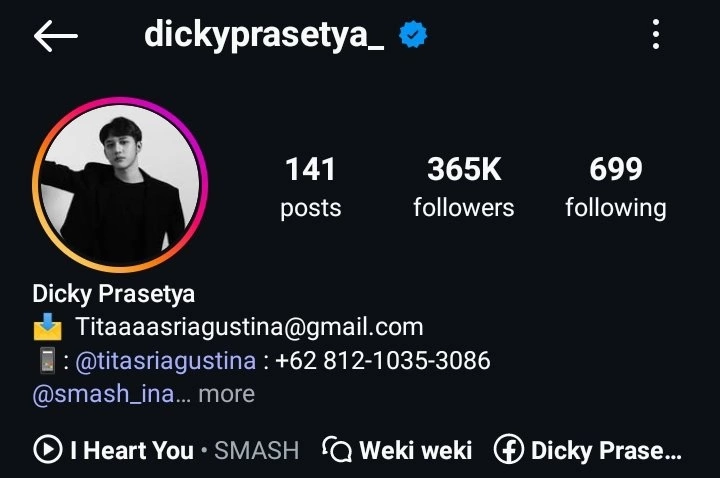Tap the Facebook logo icon

pos(509,449)
